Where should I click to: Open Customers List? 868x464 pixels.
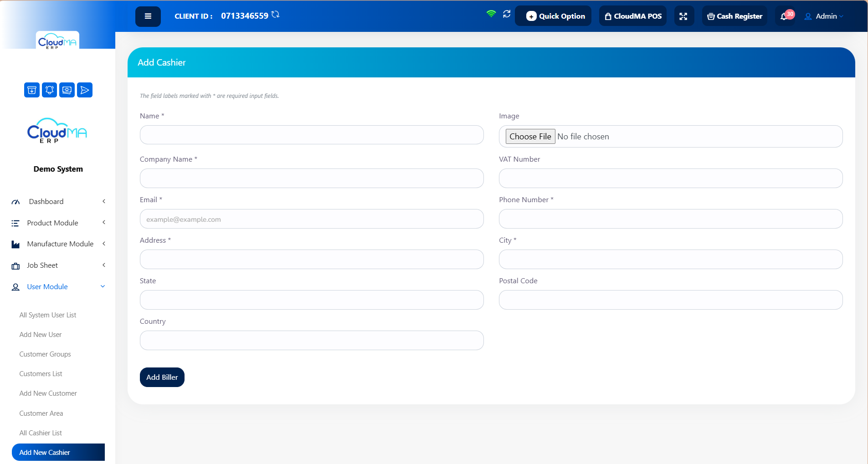click(41, 374)
